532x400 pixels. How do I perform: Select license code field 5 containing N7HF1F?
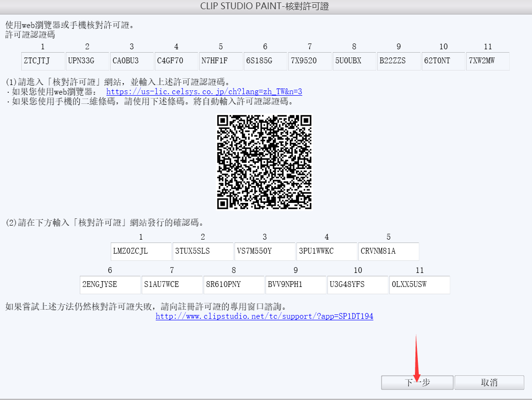pyautogui.click(x=221, y=61)
